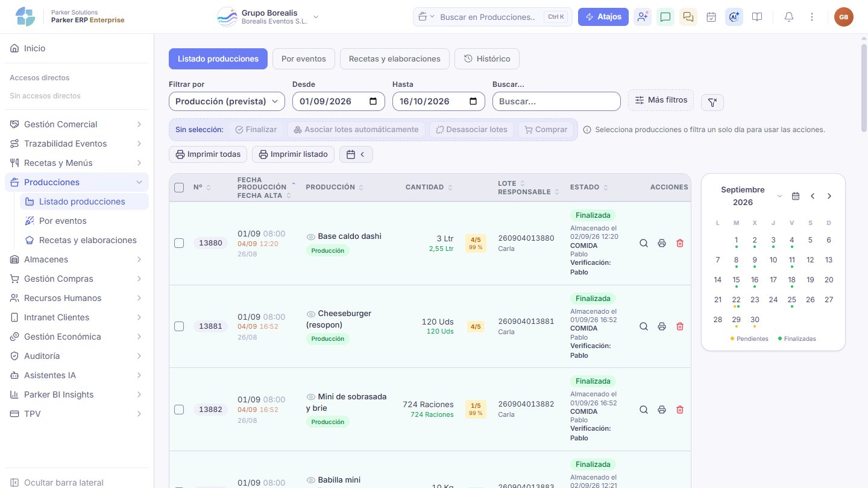Select day 22 in the calendar
The width and height of the screenshot is (868, 488).
tap(736, 300)
